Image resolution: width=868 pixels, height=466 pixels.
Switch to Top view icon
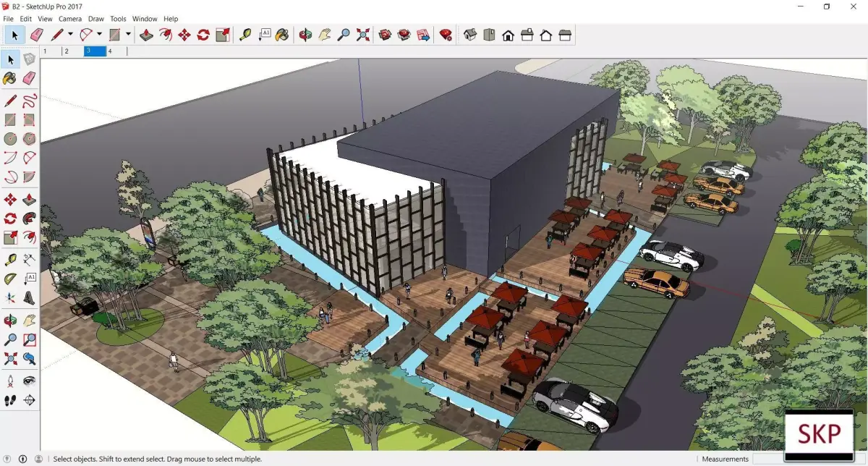click(x=489, y=35)
